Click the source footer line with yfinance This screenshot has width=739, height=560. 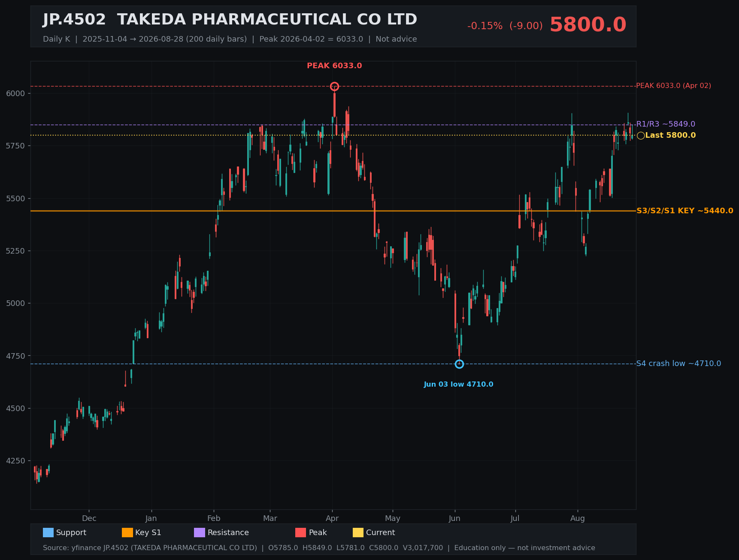(x=319, y=548)
